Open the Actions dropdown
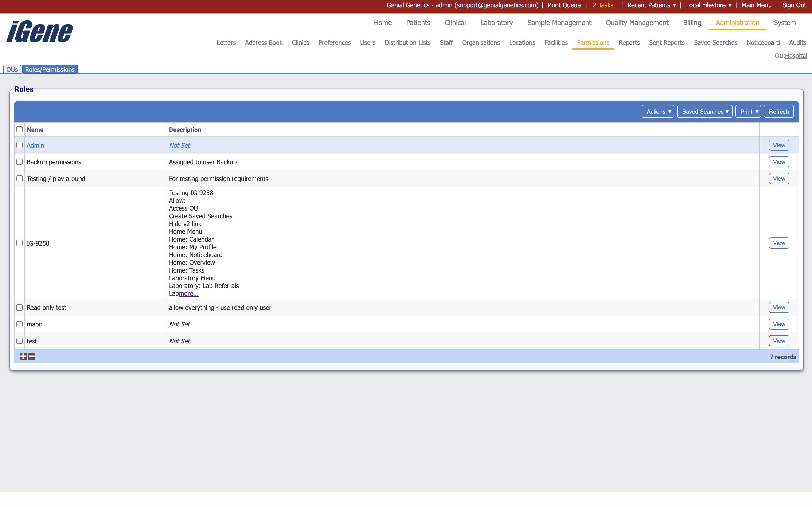Screen dimensions: 812x507 (x=657, y=111)
